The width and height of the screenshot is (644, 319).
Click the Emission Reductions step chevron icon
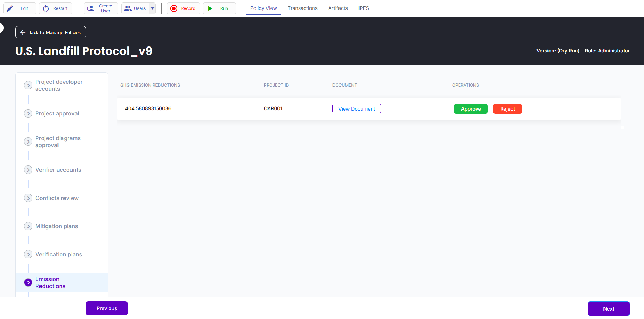[x=28, y=282]
